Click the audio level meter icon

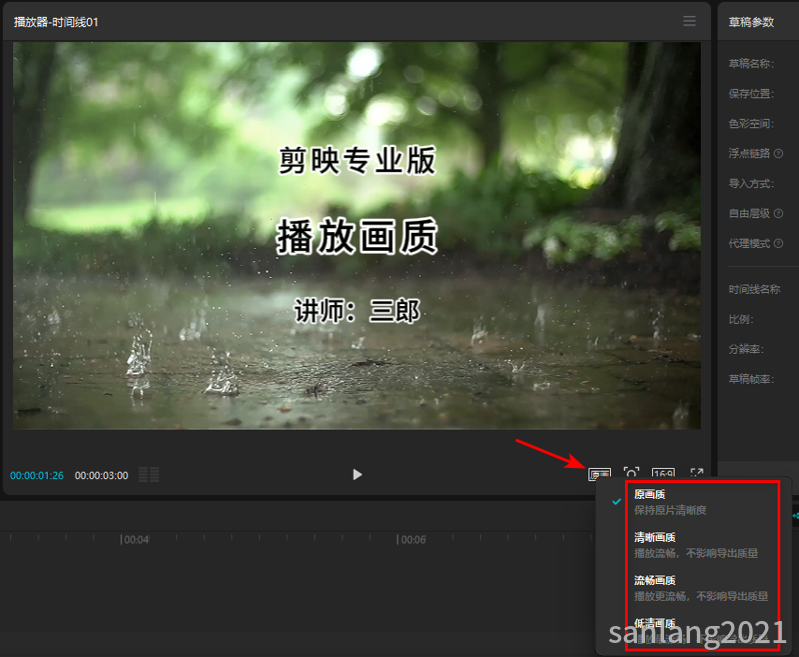[x=149, y=475]
